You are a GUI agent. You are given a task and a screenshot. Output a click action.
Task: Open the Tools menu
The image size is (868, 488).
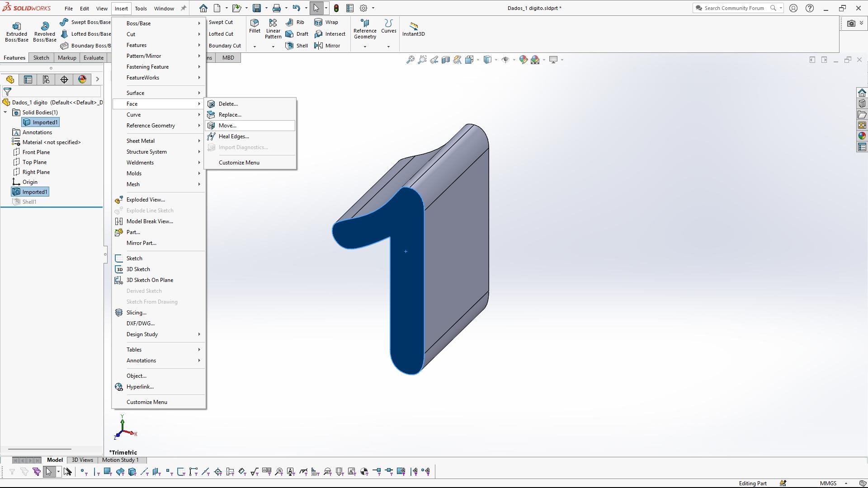[x=141, y=9]
